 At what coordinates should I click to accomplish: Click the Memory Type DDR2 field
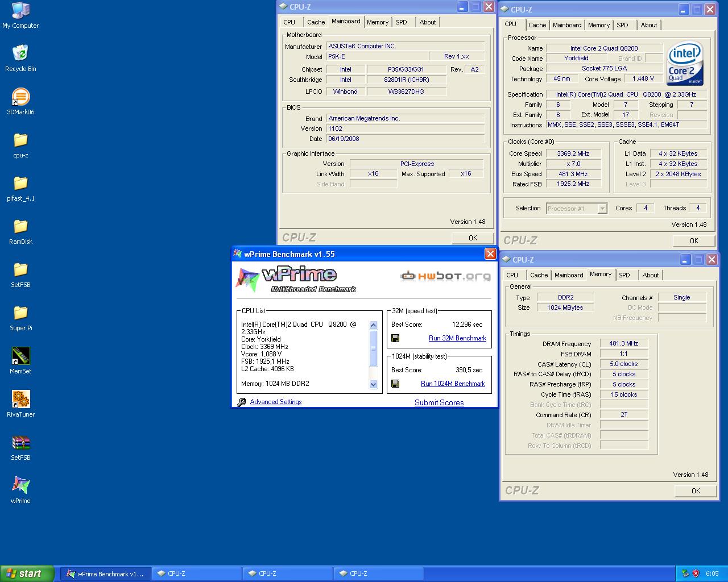point(565,297)
